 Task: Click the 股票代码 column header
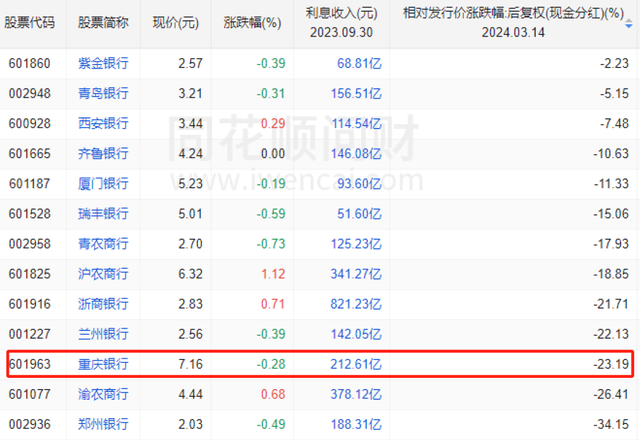click(x=30, y=22)
